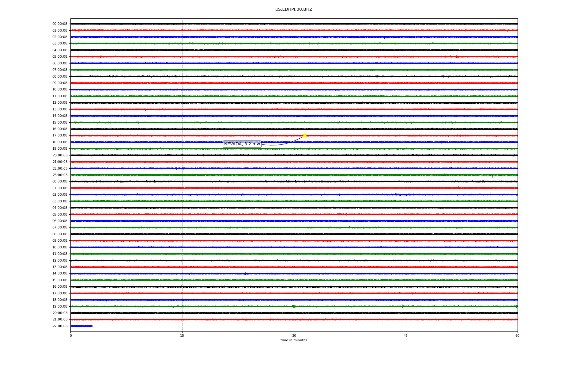
Task: Select the time in minutes axis label
Action: (x=294, y=340)
